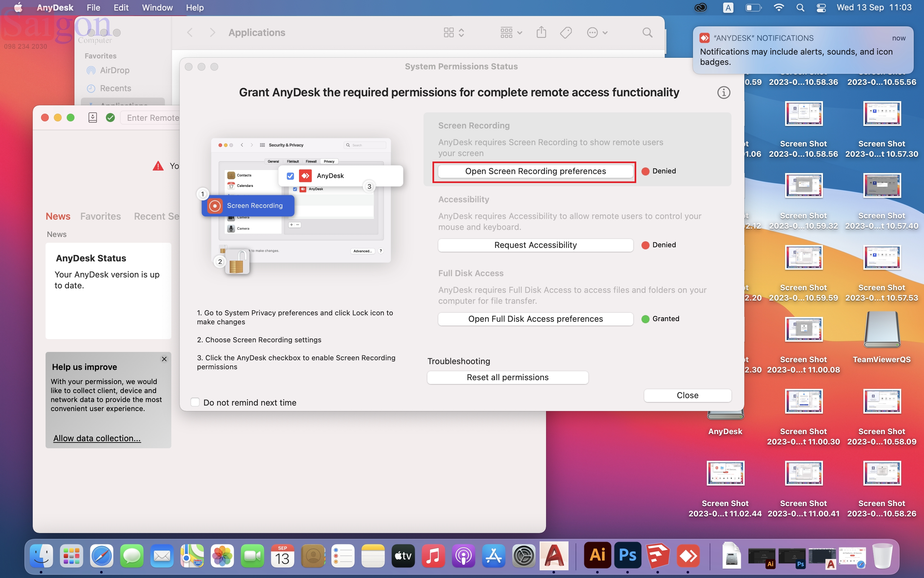This screenshot has height=578, width=924.
Task: Open Podcasts app in the dock
Action: 464,556
